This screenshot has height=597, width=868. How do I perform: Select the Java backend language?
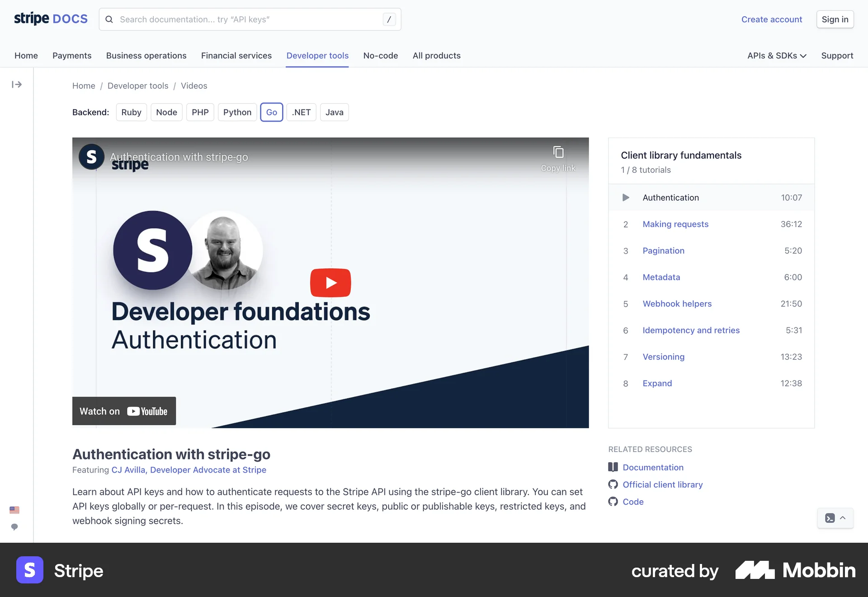[x=334, y=112]
